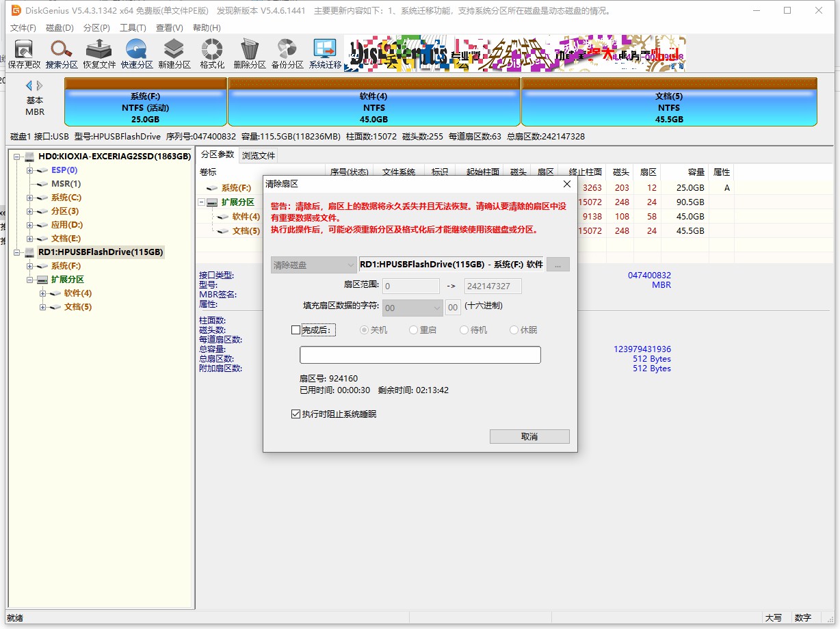
Task: Open the 磁盘(D) menu
Action: (x=60, y=28)
